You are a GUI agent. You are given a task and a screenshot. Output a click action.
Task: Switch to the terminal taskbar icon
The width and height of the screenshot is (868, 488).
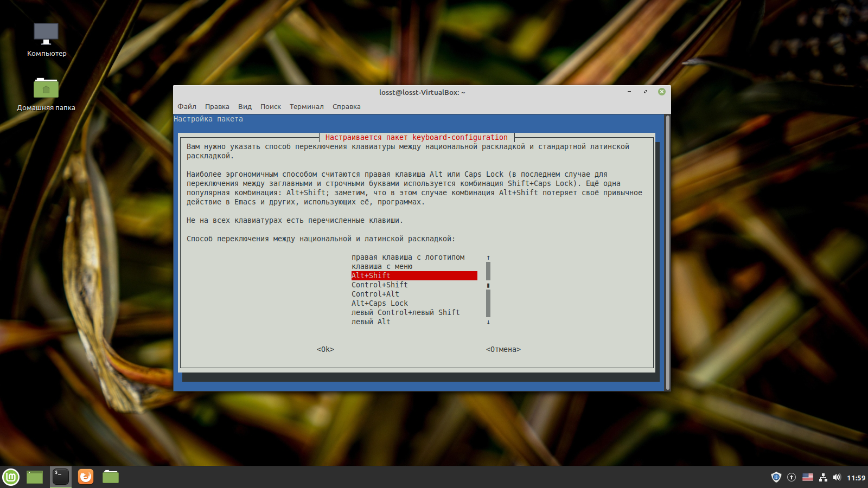point(61,477)
